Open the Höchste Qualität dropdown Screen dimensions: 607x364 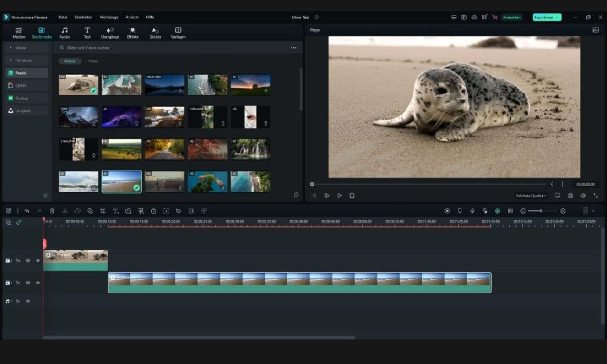(531, 195)
